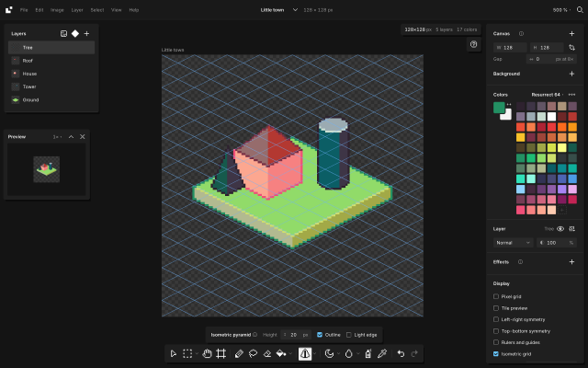Click the green foreground color swatch
Screen dimensions: 588x368
498,107
